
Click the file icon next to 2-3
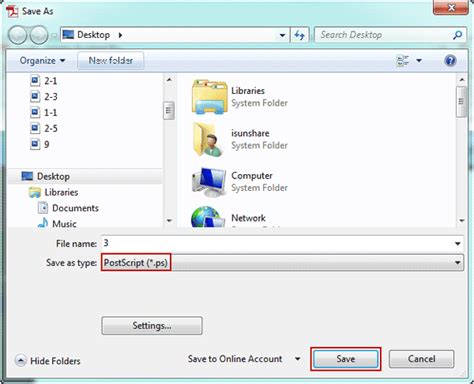(35, 97)
